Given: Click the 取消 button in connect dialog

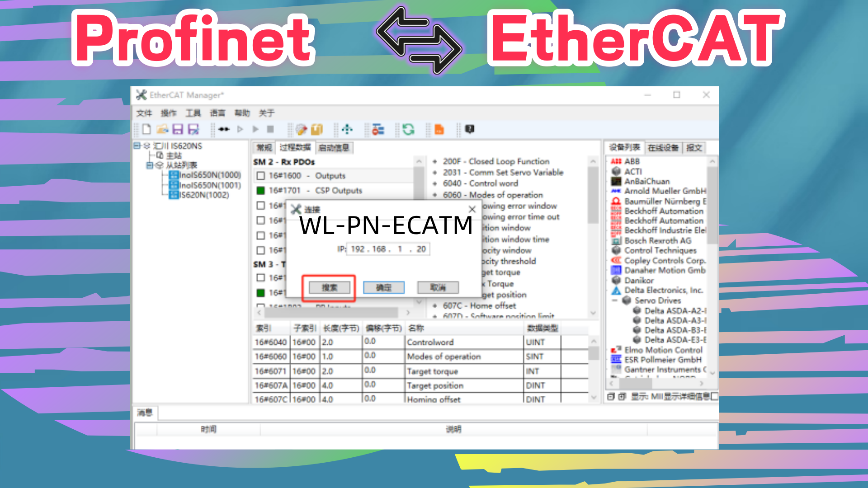Looking at the screenshot, I should click(x=438, y=287).
